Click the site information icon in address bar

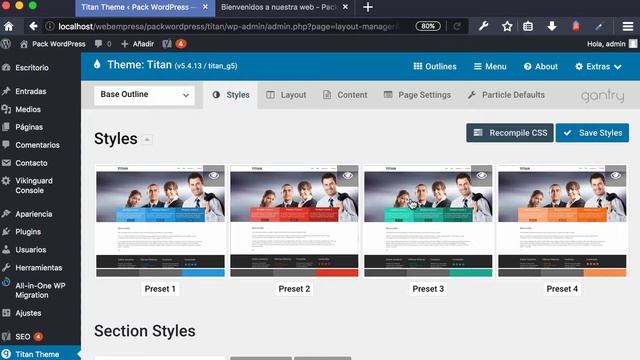pyautogui.click(x=49, y=27)
